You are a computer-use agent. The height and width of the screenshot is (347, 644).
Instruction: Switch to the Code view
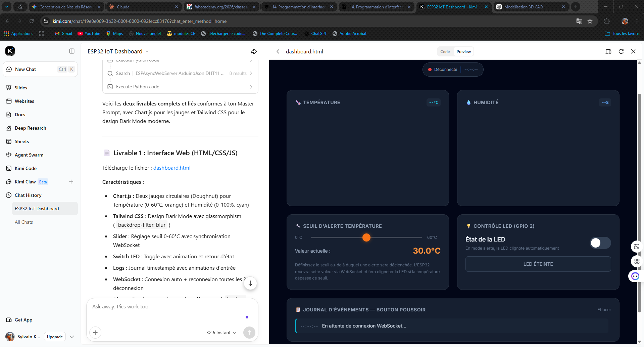tap(445, 52)
